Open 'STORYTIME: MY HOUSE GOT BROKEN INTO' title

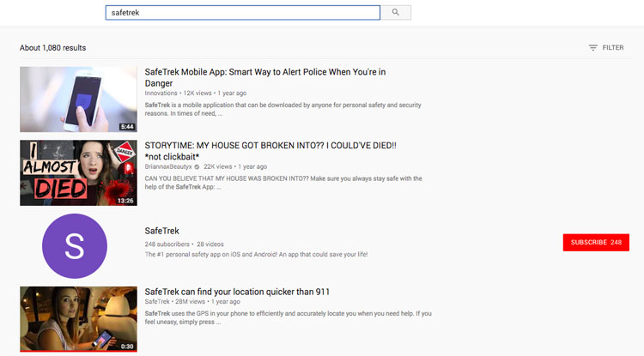[270, 151]
